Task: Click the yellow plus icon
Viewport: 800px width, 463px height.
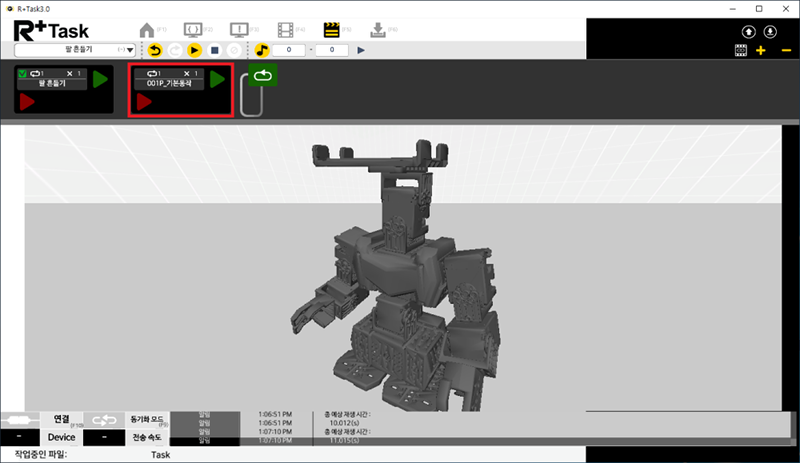Action: pos(761,50)
